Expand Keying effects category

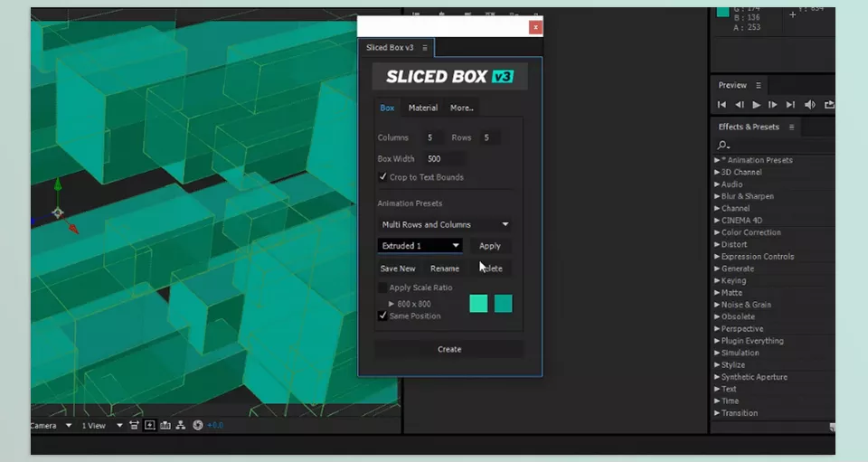click(x=717, y=280)
